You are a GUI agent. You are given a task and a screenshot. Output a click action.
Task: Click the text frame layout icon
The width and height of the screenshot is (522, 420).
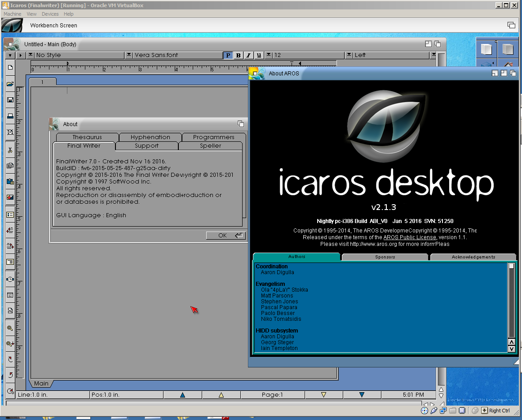10,262
